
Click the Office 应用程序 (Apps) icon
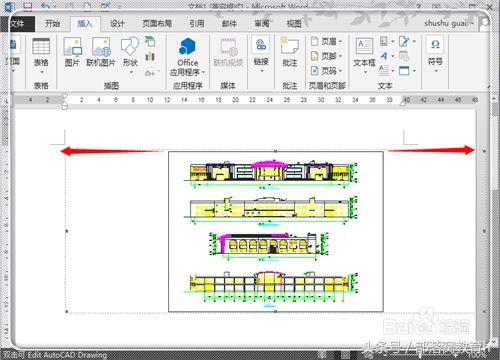(x=187, y=47)
